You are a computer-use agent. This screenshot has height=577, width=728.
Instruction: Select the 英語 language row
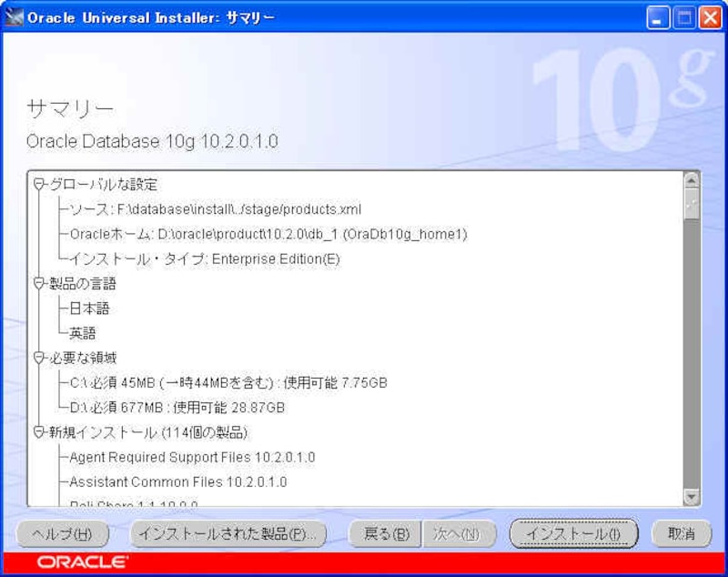(83, 333)
